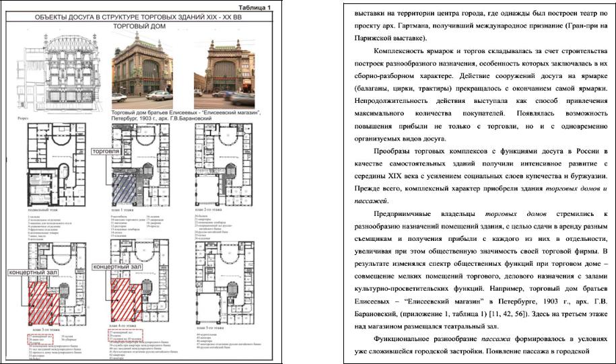Click the basement floor plan (подвальный этаж)

[x=57, y=165]
